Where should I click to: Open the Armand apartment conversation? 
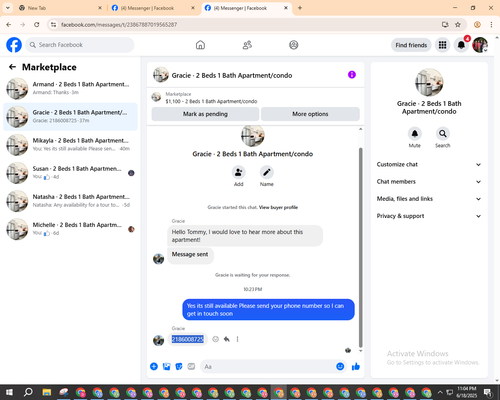click(70, 89)
